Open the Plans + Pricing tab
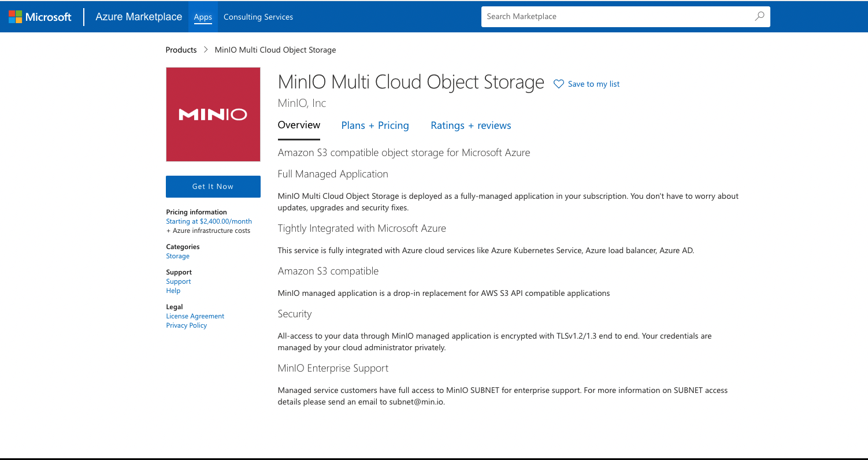 (x=375, y=125)
